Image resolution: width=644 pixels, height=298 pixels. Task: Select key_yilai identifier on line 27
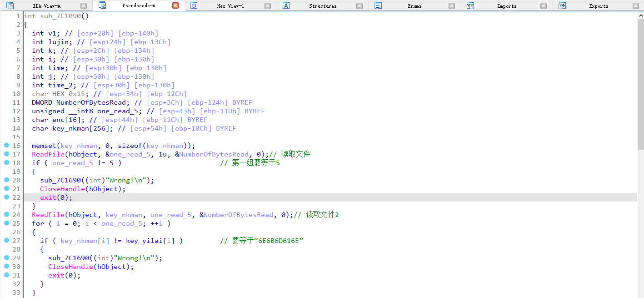pos(143,241)
